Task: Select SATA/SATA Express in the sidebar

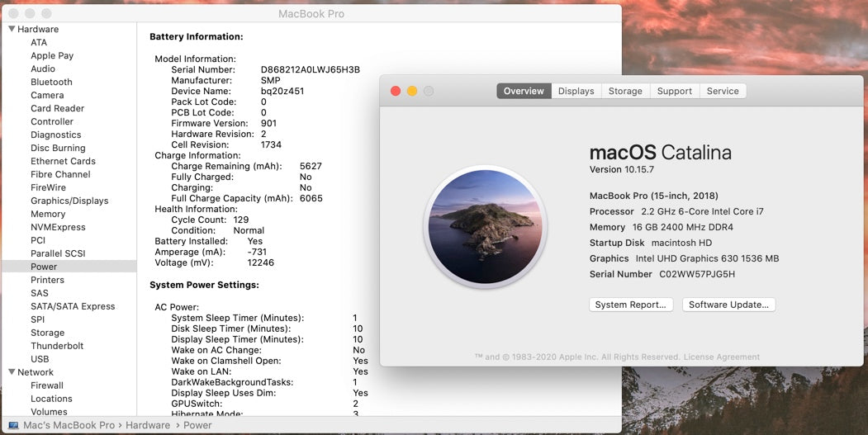Action: tap(73, 306)
